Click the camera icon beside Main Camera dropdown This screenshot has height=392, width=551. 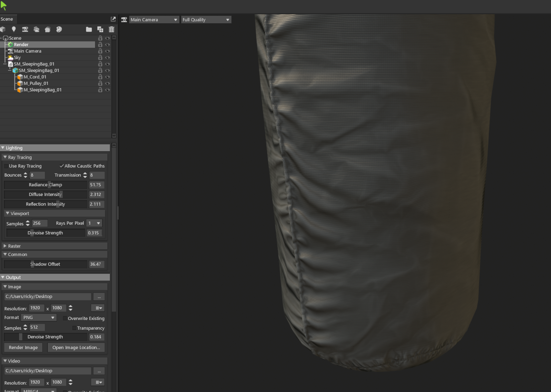[x=124, y=20]
